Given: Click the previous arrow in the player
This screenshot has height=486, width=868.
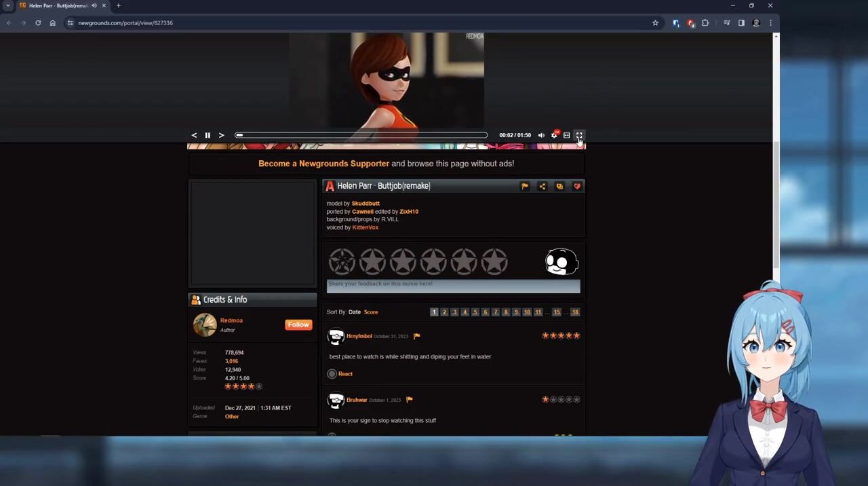Looking at the screenshot, I should click(x=194, y=135).
